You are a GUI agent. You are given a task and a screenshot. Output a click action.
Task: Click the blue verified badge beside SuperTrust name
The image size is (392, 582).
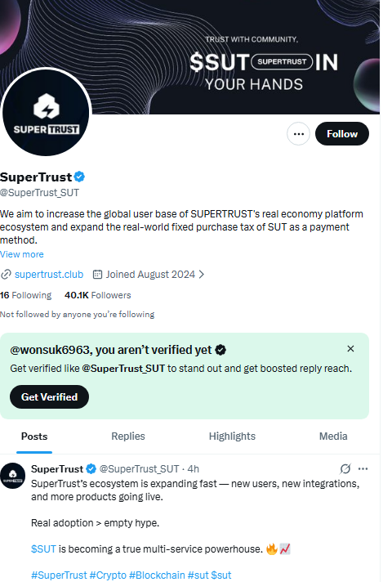79,177
